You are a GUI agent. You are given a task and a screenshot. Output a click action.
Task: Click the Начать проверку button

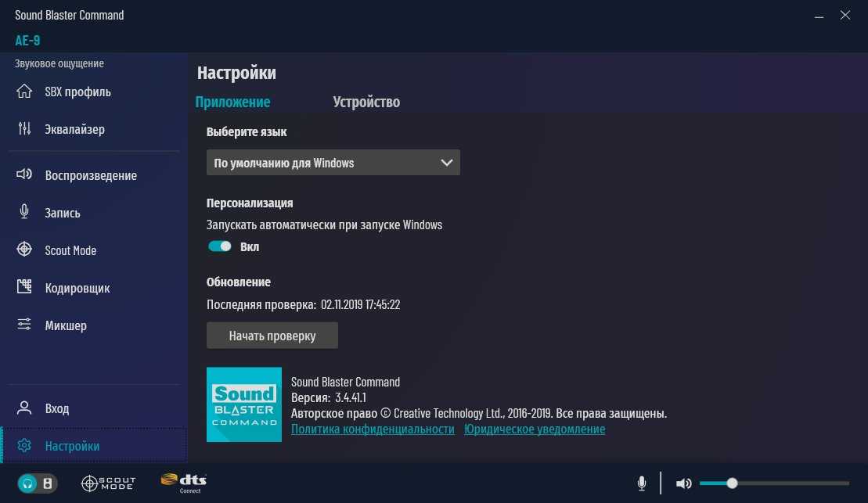coord(272,336)
